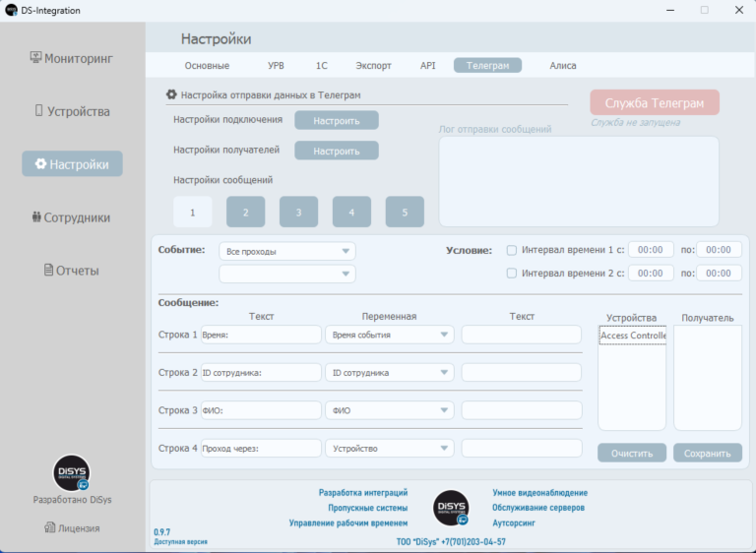
Task: Open Сотрудники section in the sidebar
Action: click(72, 217)
